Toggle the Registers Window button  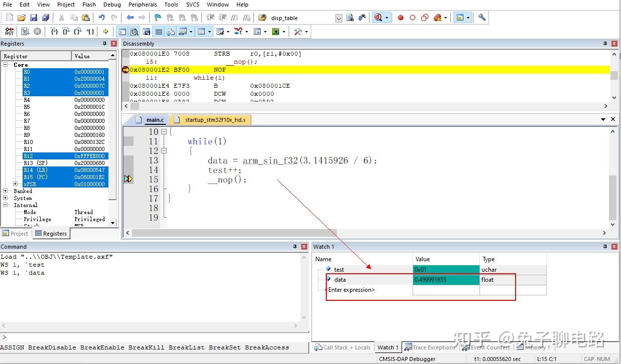click(159, 31)
